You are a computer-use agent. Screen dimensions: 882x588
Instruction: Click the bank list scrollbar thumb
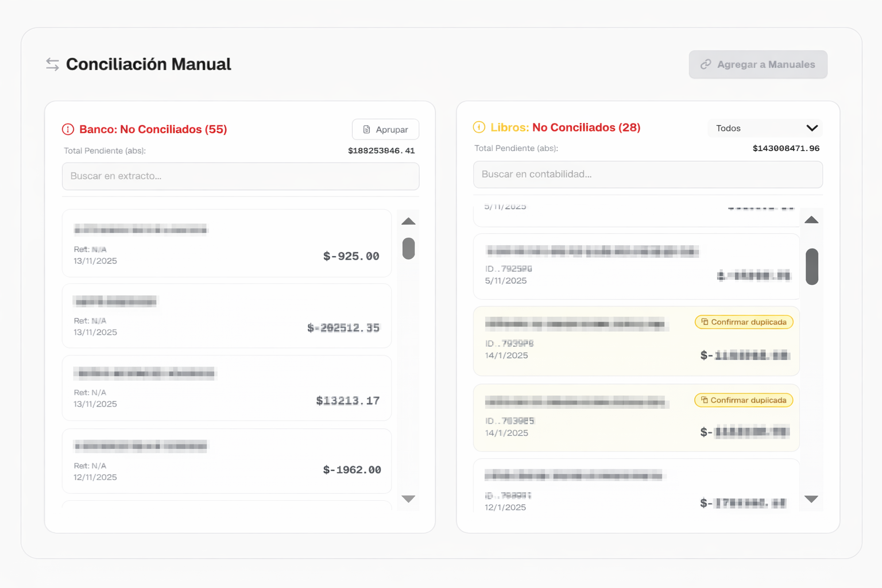[408, 249]
